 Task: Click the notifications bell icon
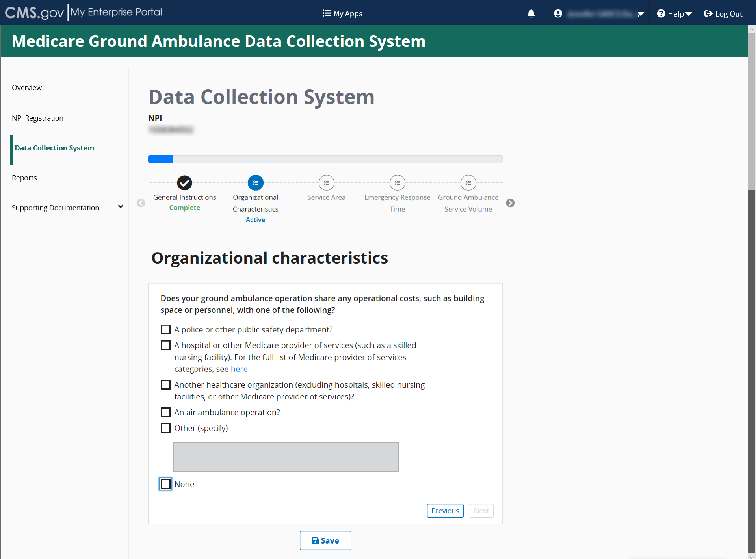(x=531, y=13)
